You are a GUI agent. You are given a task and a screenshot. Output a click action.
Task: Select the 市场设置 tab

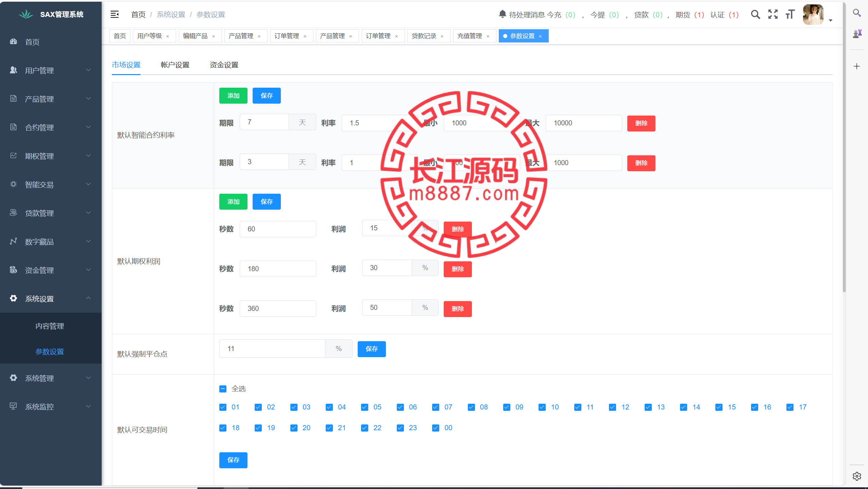coord(126,65)
